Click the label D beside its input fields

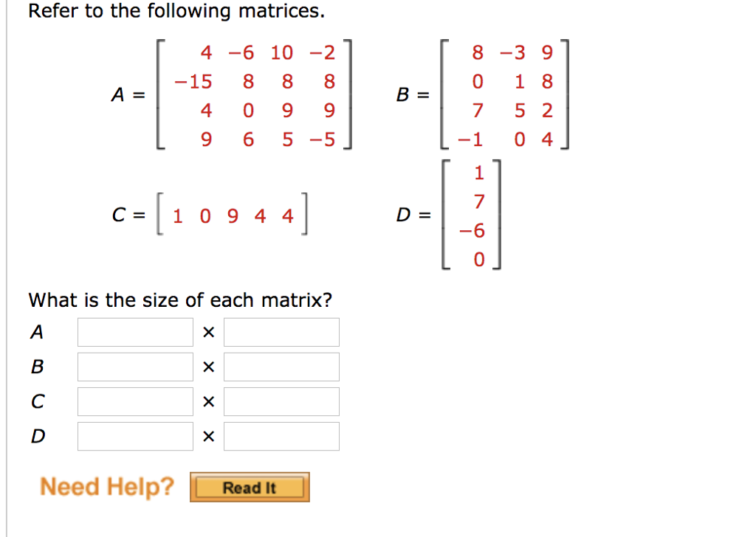point(38,436)
